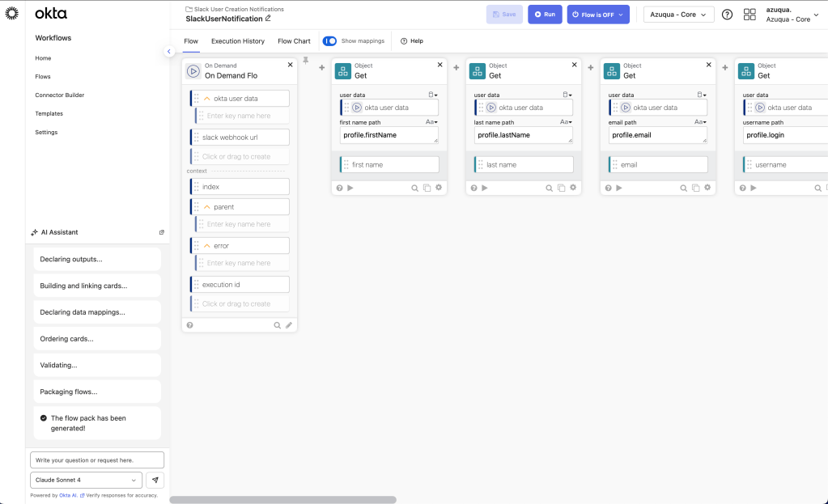
Task: Open search on the first name Get card
Action: point(413,187)
